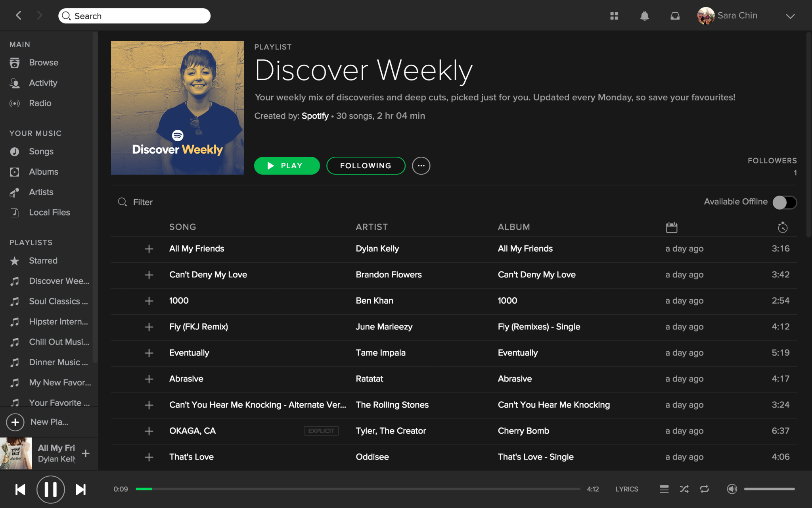Viewport: 812px width, 508px height.
Task: Click the queue/upcoming tracks icon
Action: click(663, 488)
